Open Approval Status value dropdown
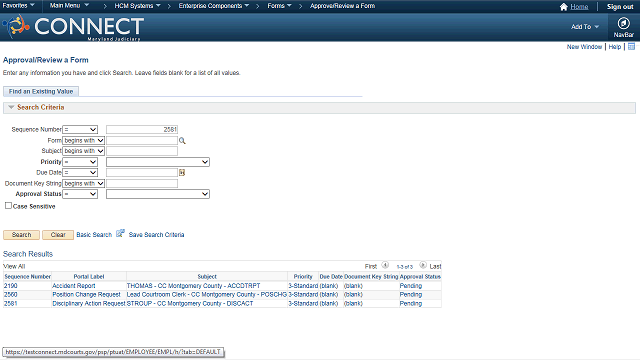Image resolution: width=640 pixels, height=360 pixels. coord(158,194)
